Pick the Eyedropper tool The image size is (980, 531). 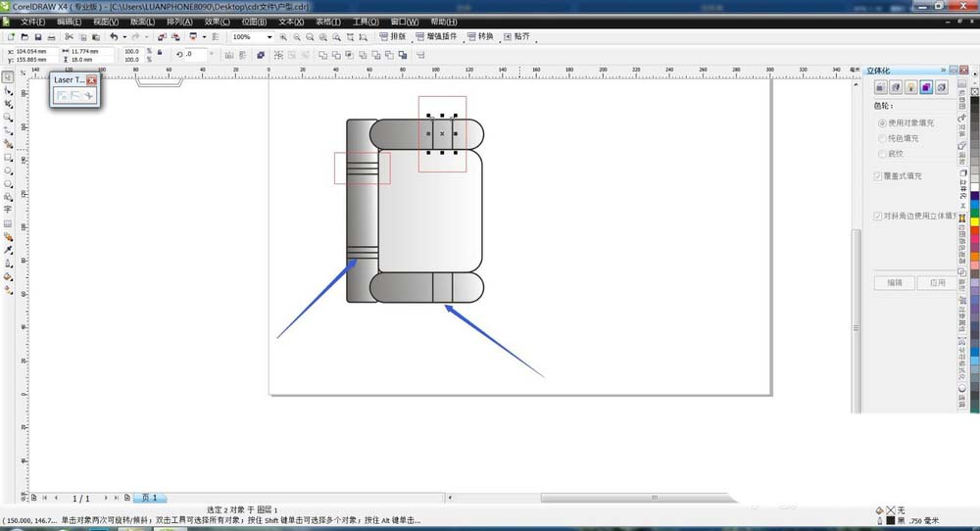8,250
